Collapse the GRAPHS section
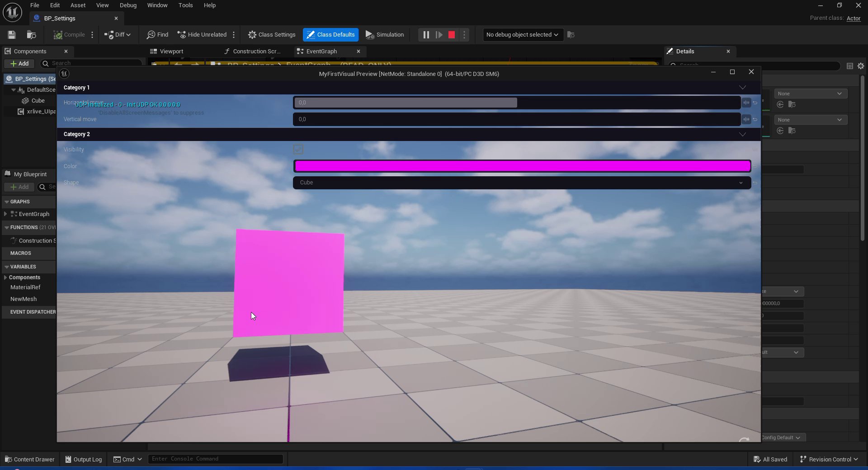868x470 pixels. coord(7,202)
